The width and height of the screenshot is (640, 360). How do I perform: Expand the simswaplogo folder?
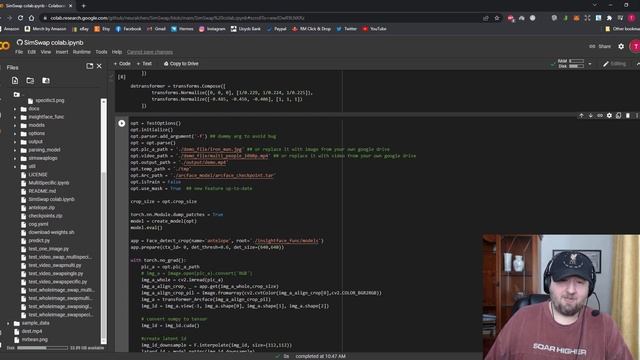[15, 158]
